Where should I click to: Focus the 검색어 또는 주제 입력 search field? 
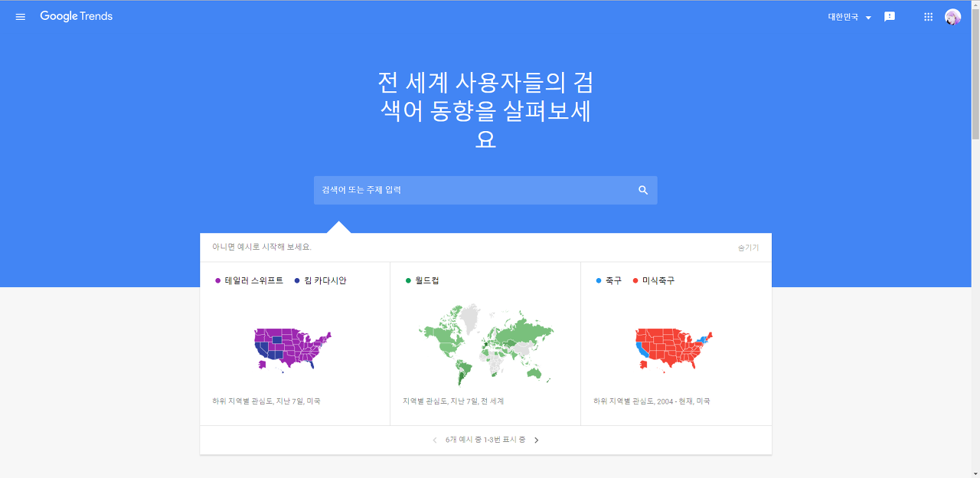[x=485, y=190]
